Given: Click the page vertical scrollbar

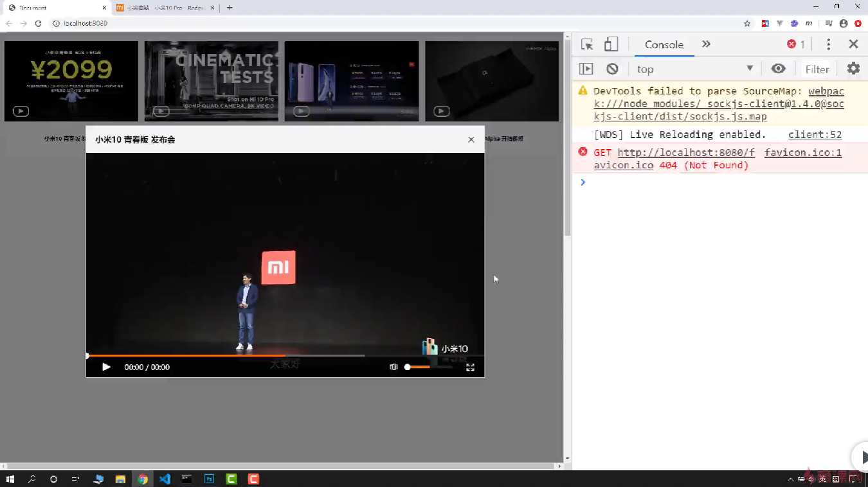Looking at the screenshot, I should click(567, 138).
